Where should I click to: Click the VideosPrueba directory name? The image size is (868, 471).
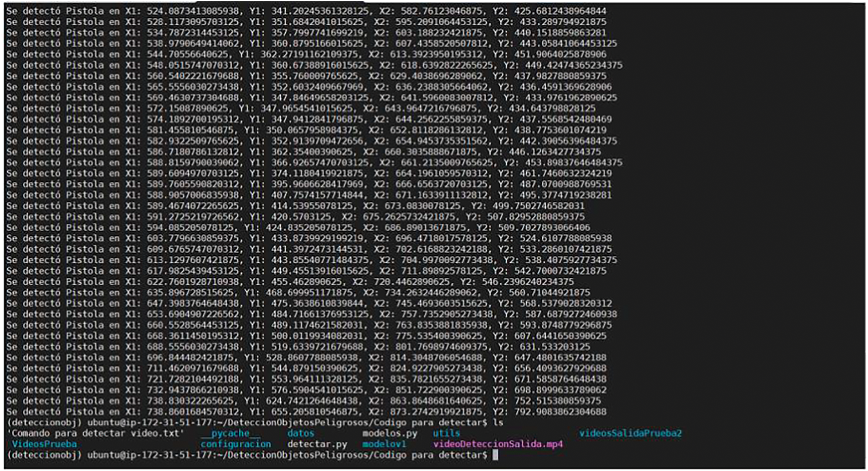(x=44, y=444)
